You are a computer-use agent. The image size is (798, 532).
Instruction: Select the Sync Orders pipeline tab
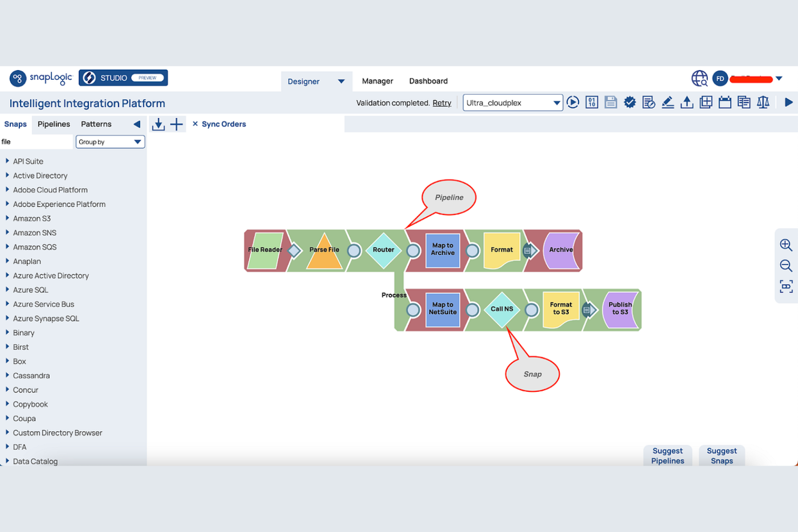224,124
